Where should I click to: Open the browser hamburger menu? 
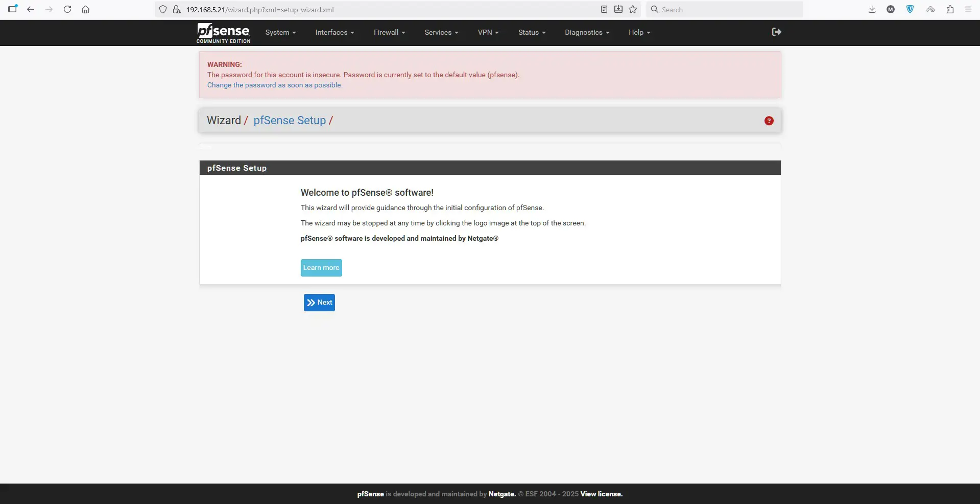coord(968,9)
